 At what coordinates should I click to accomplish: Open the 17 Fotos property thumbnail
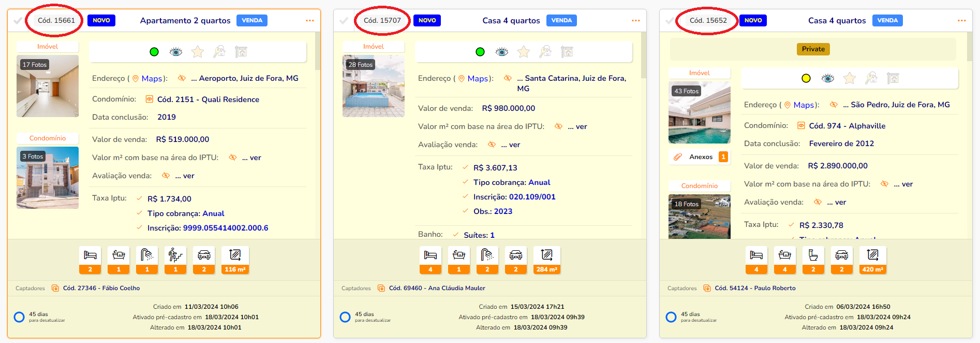(x=48, y=86)
